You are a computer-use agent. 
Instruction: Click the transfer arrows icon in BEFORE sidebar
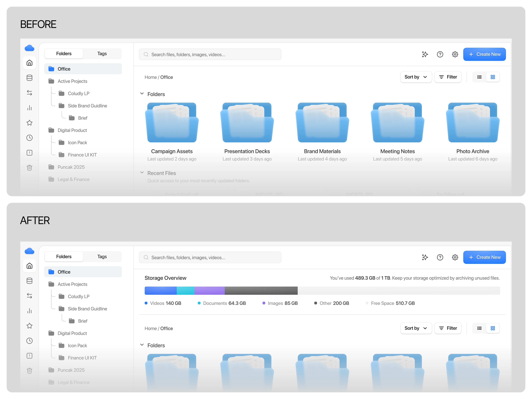pyautogui.click(x=29, y=93)
